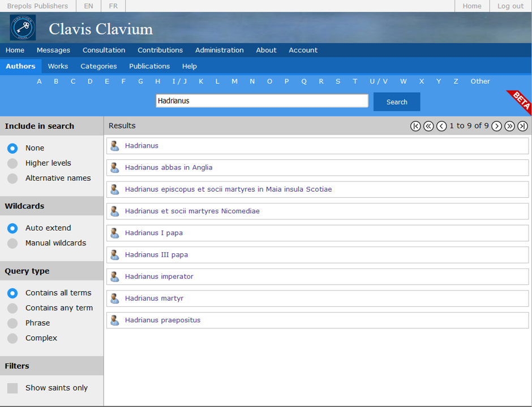Switch to the Works tab
The image size is (532, 407).
coord(58,66)
